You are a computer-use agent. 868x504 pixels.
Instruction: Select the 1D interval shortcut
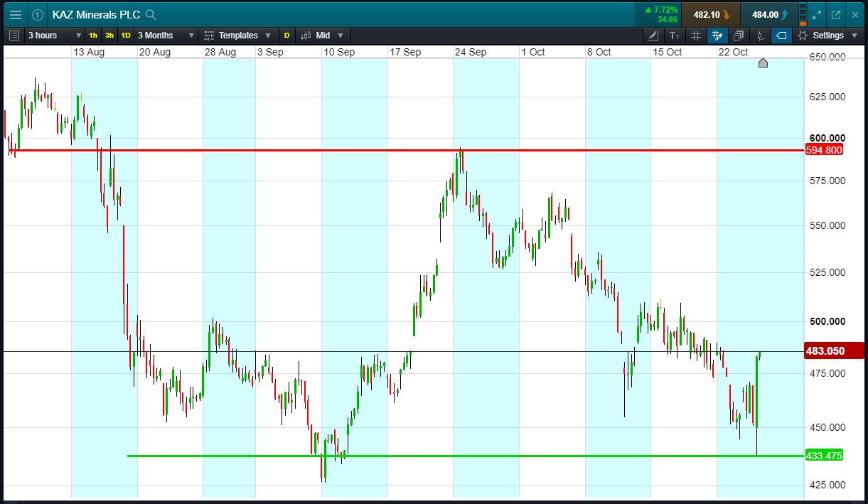126,35
